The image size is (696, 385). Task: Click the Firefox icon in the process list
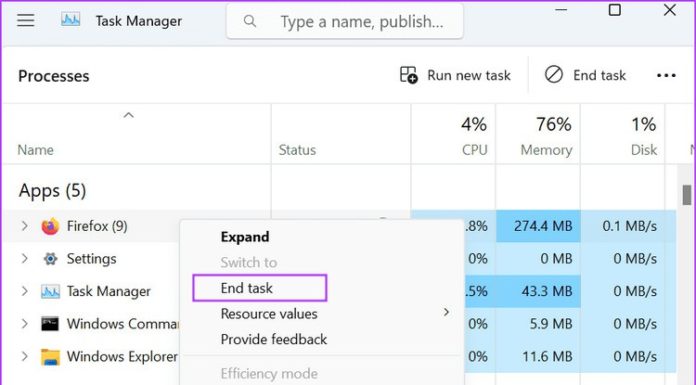pyautogui.click(x=50, y=226)
